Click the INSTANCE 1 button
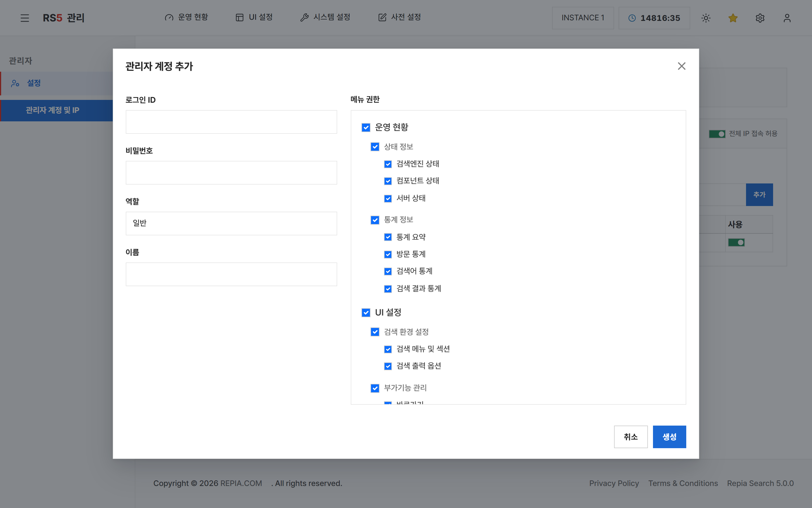 coord(583,18)
